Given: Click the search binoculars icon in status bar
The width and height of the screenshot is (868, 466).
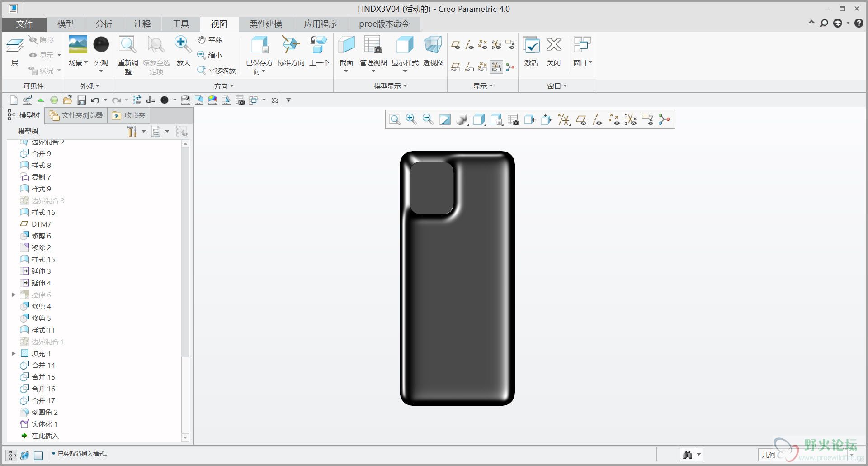Looking at the screenshot, I should 688,455.
